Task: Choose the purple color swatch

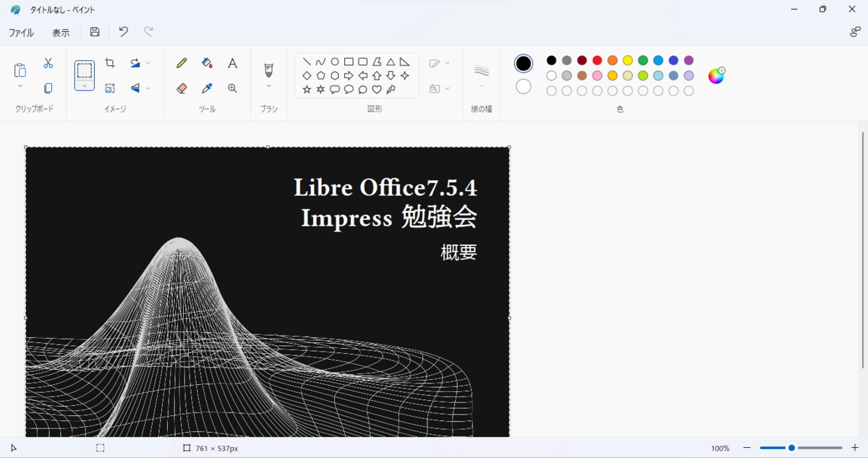Action: (689, 60)
